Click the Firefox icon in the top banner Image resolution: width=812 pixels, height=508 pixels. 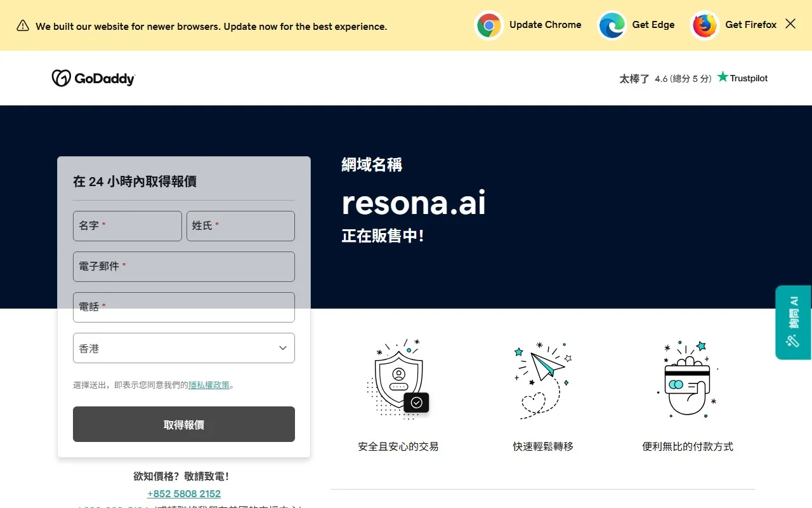point(704,25)
